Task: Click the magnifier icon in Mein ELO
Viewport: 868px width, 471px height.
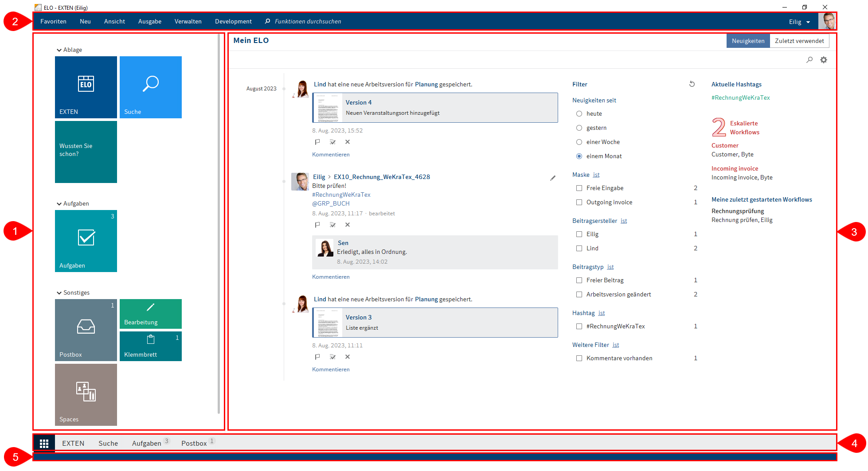Action: [809, 59]
